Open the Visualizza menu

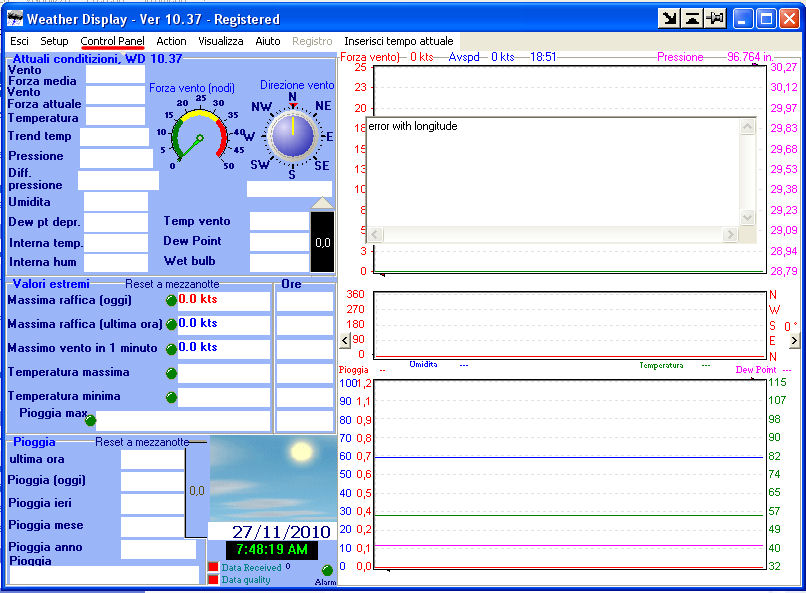[x=221, y=41]
